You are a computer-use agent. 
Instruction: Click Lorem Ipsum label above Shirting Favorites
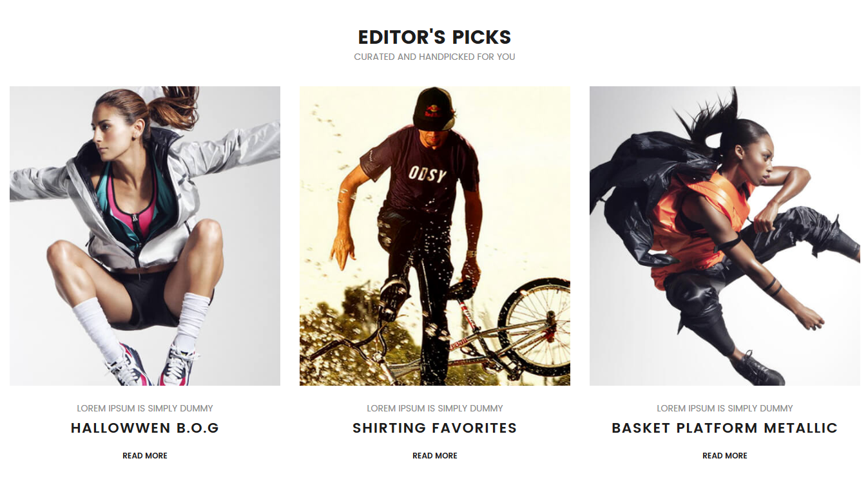click(x=435, y=408)
